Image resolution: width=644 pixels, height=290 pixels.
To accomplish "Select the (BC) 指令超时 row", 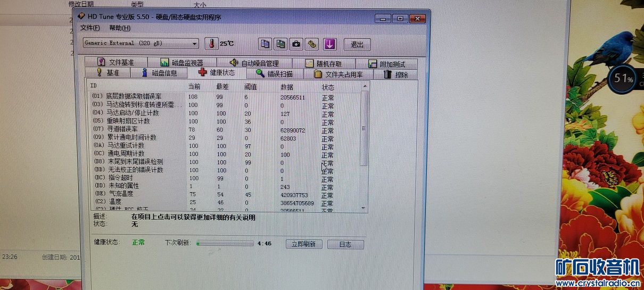I will click(x=225, y=178).
